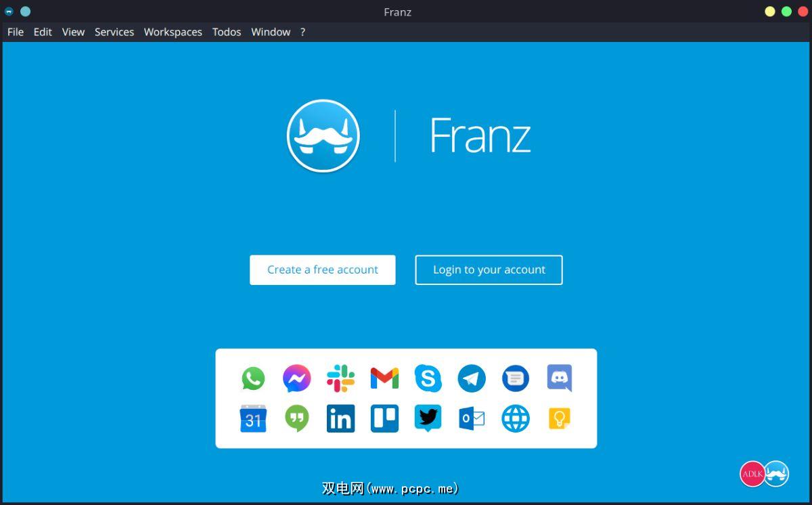Click the Discord icon
Image resolution: width=812 pixels, height=505 pixels.
(x=560, y=378)
